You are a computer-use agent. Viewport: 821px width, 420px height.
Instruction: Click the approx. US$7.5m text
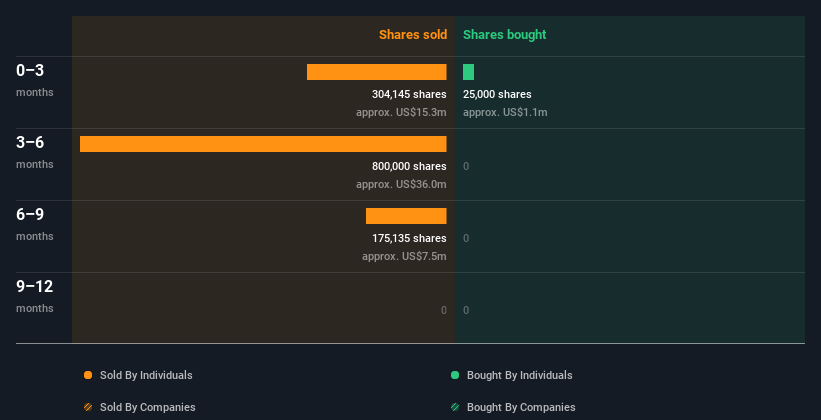click(x=404, y=256)
